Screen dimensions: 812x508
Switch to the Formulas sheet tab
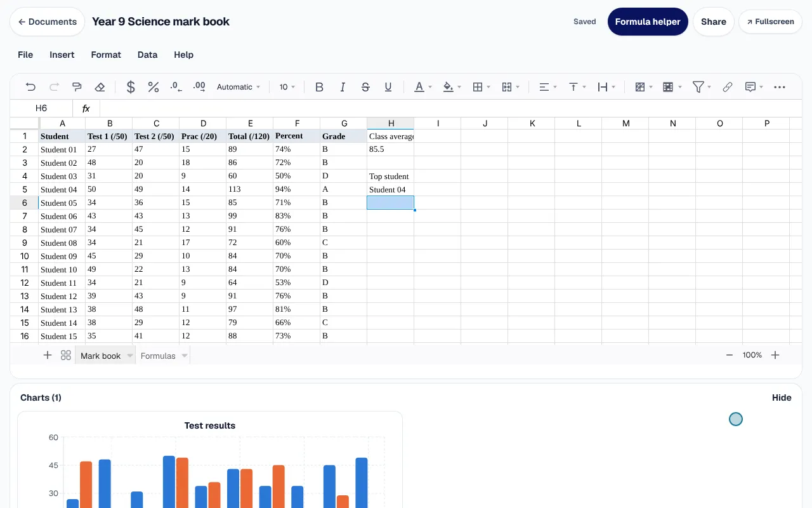click(158, 356)
